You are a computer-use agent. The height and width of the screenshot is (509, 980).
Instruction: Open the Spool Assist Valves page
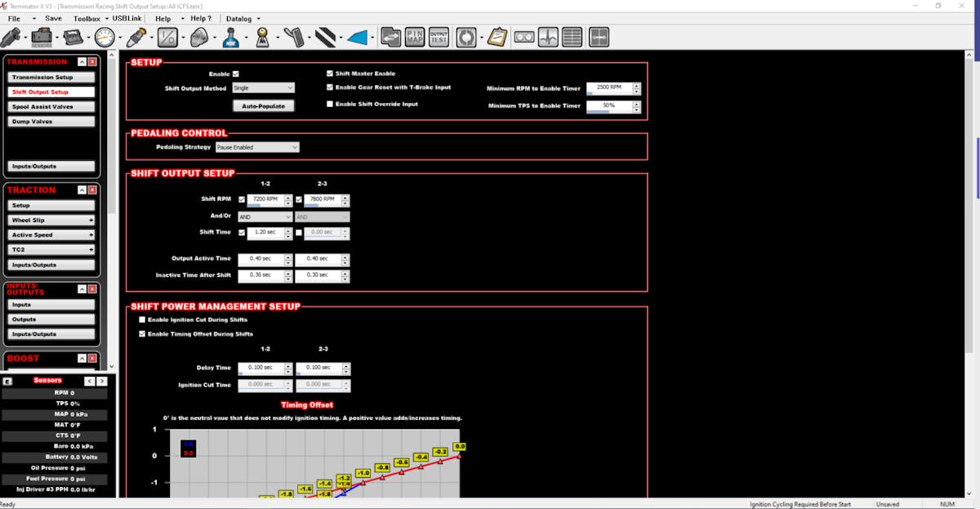tap(51, 107)
